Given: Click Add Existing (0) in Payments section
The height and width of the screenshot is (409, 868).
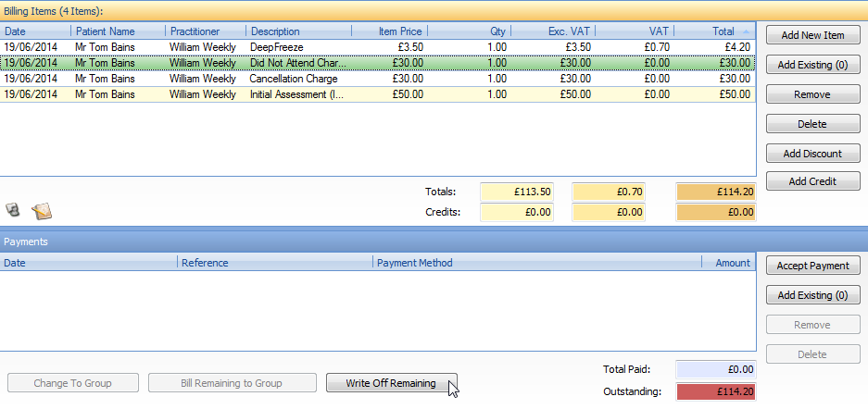Looking at the screenshot, I should click(812, 295).
